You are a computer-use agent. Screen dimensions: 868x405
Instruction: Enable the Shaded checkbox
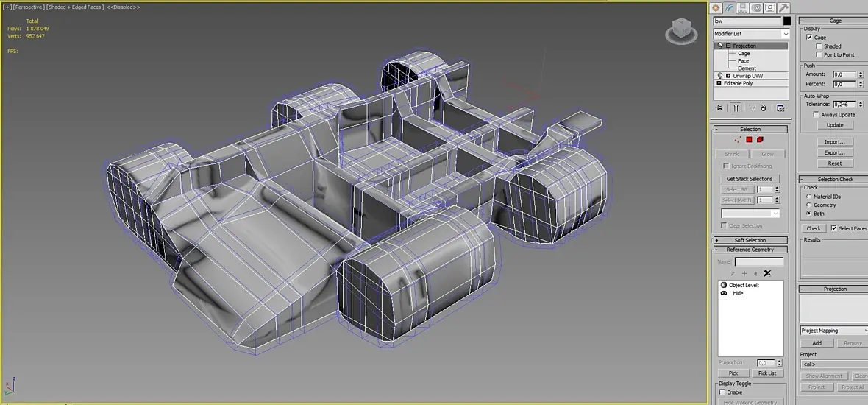coord(819,46)
